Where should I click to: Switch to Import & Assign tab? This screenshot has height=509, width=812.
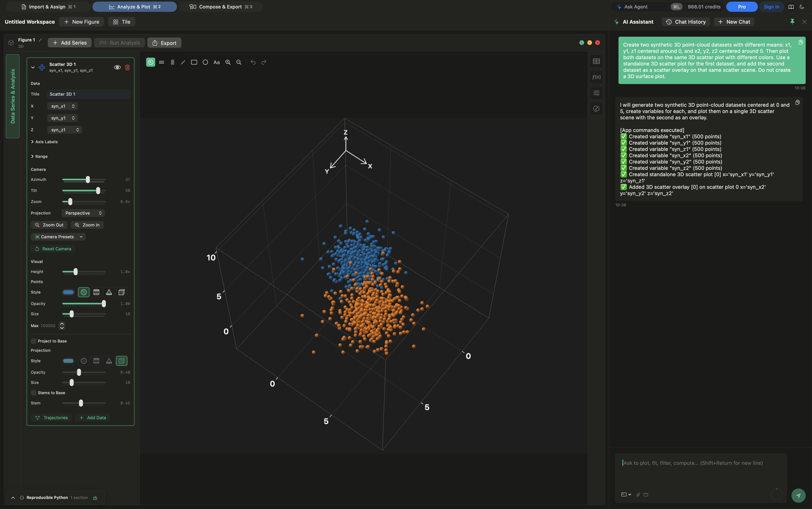[x=48, y=7]
